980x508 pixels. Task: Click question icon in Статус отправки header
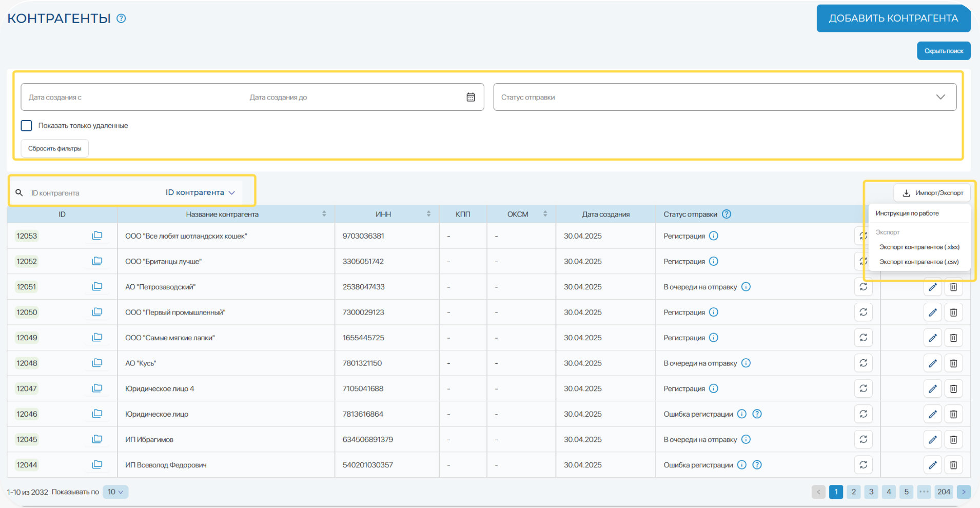pos(727,214)
